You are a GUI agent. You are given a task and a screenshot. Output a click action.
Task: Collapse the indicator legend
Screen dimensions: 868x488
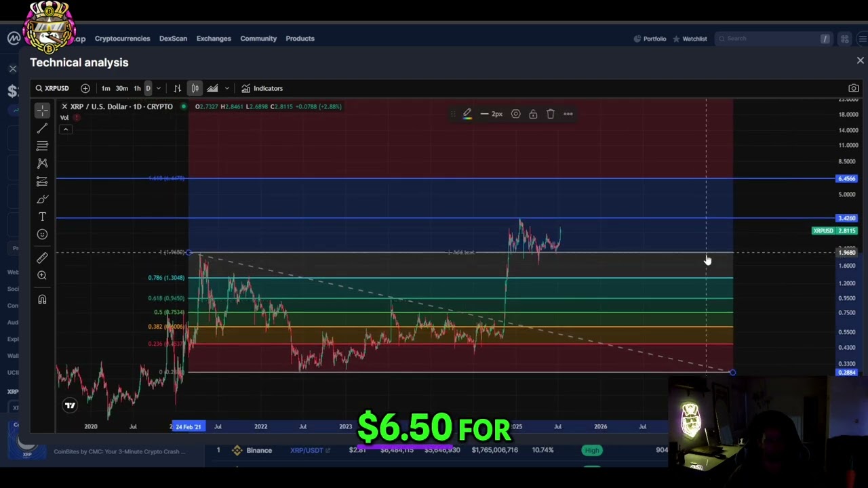[x=66, y=129]
